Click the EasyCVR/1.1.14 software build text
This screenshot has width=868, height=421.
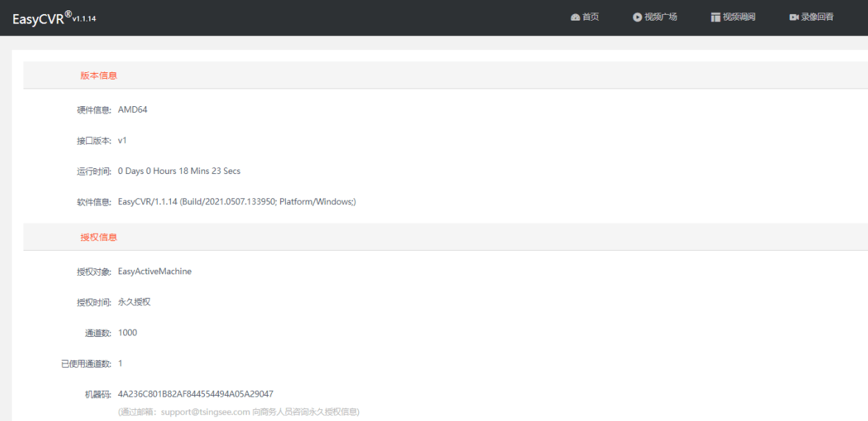coord(237,201)
